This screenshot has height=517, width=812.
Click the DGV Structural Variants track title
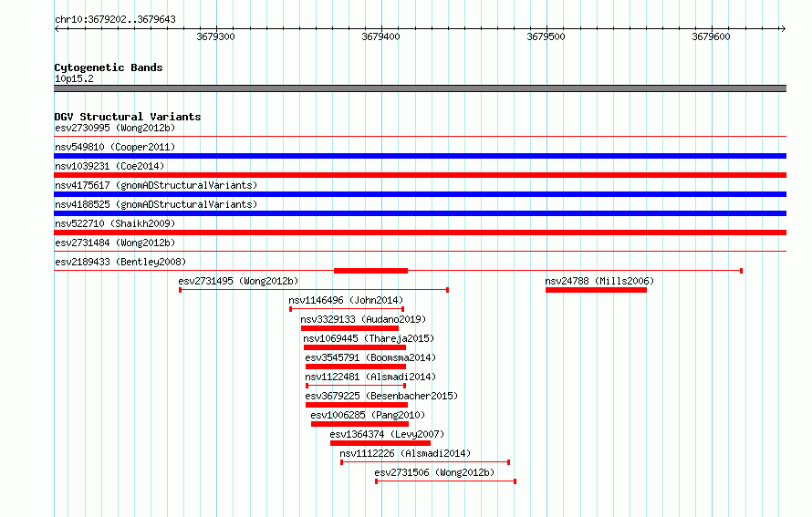tap(128, 117)
